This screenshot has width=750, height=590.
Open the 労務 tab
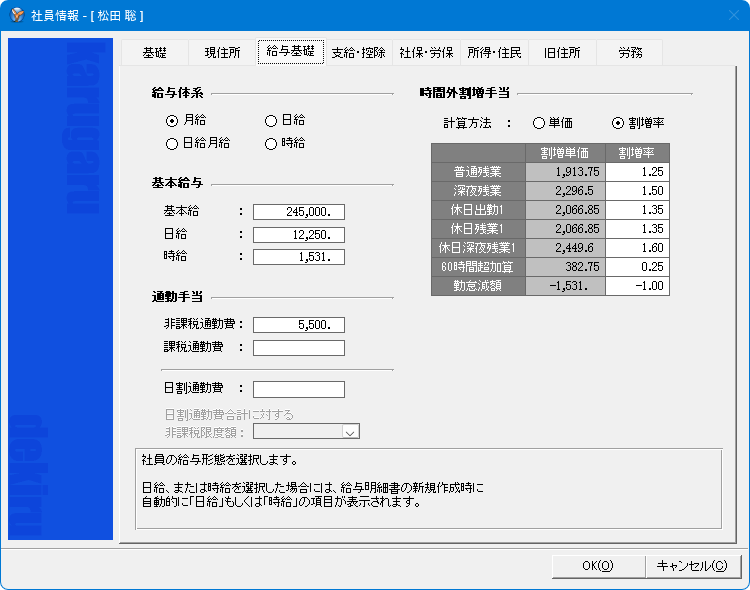(x=629, y=52)
